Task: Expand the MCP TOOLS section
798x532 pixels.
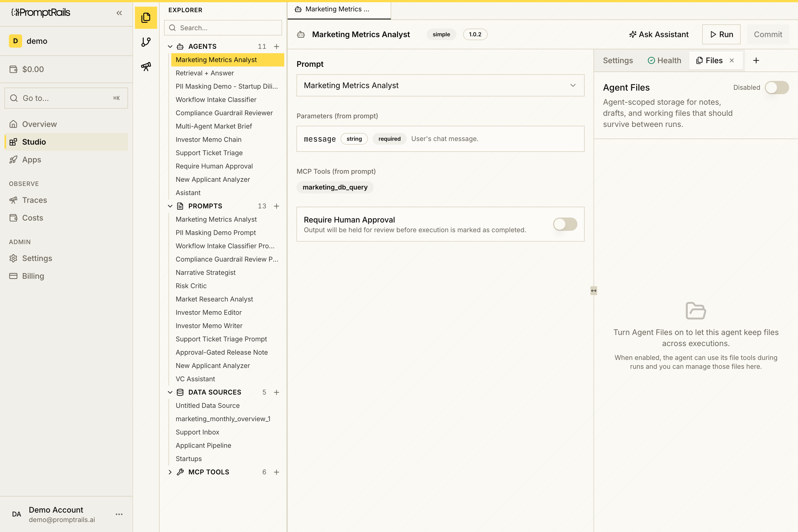Action: [170, 472]
